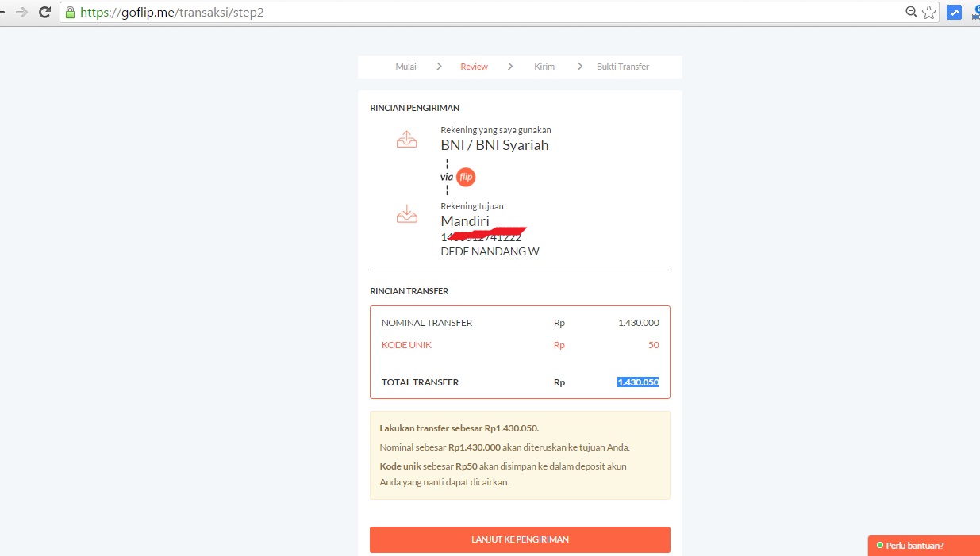Image resolution: width=980 pixels, height=556 pixels.
Task: Click the RINCIAN TRANSFER heading
Action: [x=409, y=291]
